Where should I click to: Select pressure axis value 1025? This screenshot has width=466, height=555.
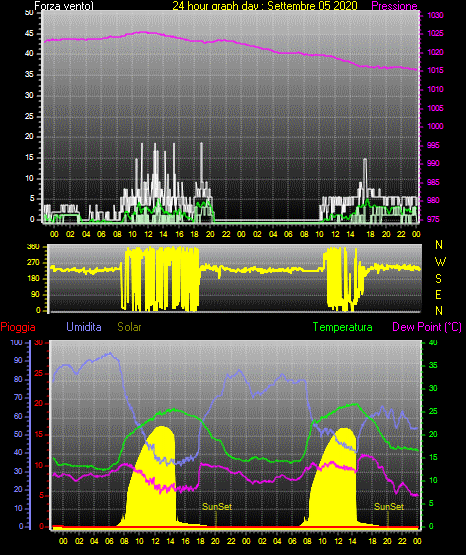(x=435, y=34)
